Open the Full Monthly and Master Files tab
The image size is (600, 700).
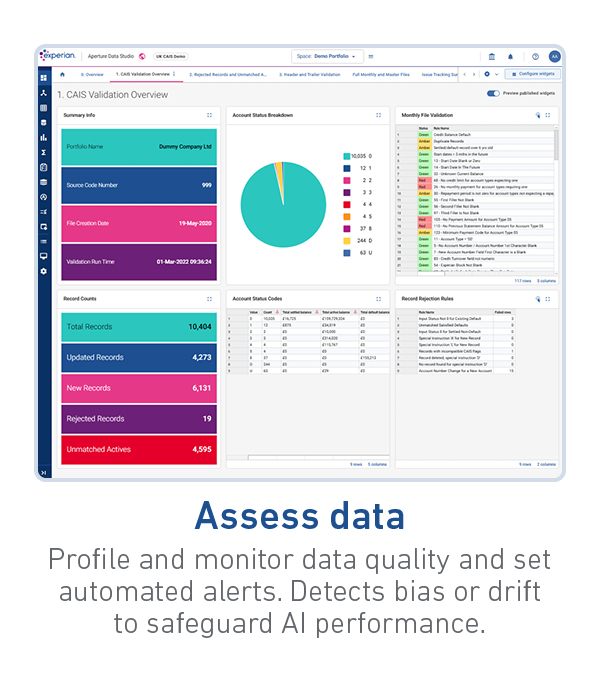click(x=382, y=74)
